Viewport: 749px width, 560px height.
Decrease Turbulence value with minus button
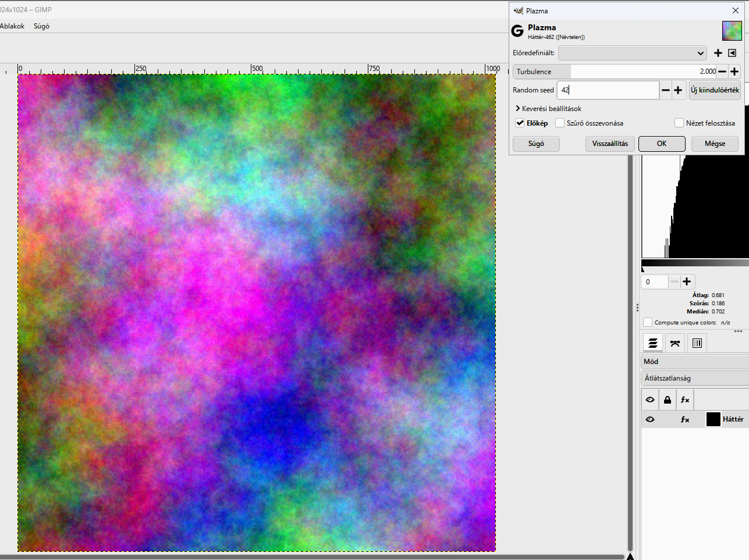pos(722,72)
